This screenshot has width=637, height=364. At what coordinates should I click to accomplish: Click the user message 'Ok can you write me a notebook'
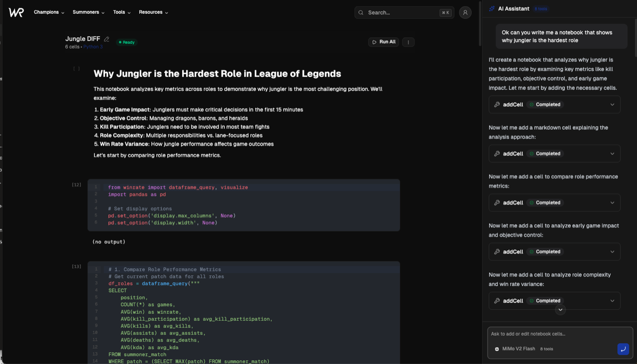[x=562, y=36]
